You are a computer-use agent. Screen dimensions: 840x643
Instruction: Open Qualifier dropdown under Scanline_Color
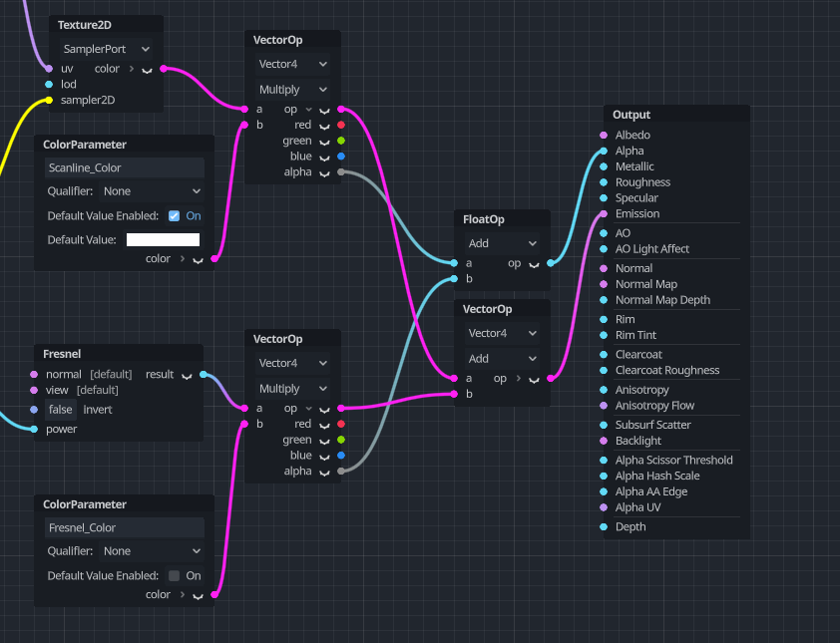click(x=152, y=191)
